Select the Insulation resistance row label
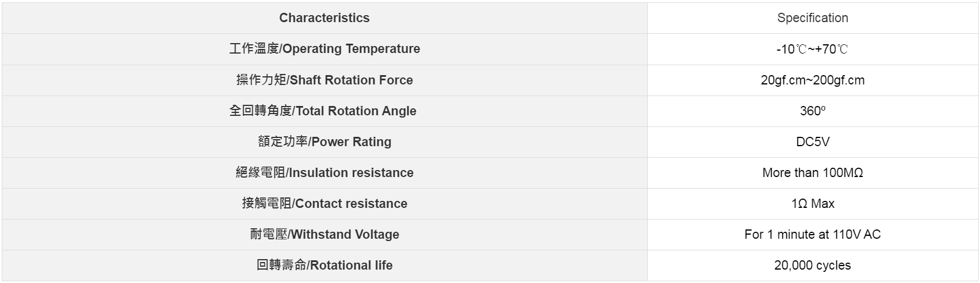Screen dimensions: 980x283 tap(324, 172)
